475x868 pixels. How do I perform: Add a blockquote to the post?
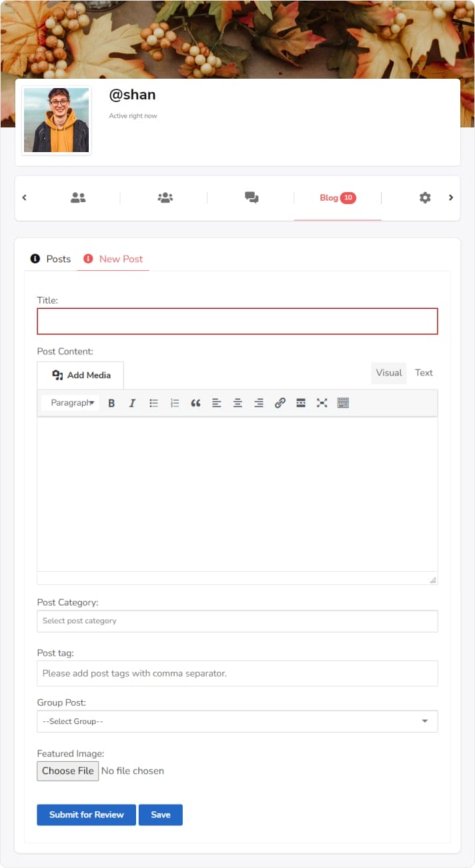tap(195, 403)
